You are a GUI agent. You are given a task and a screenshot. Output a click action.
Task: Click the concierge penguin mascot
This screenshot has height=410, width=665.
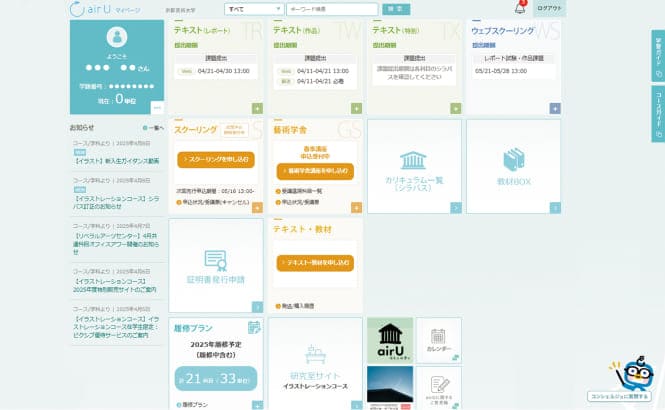pos(633,373)
